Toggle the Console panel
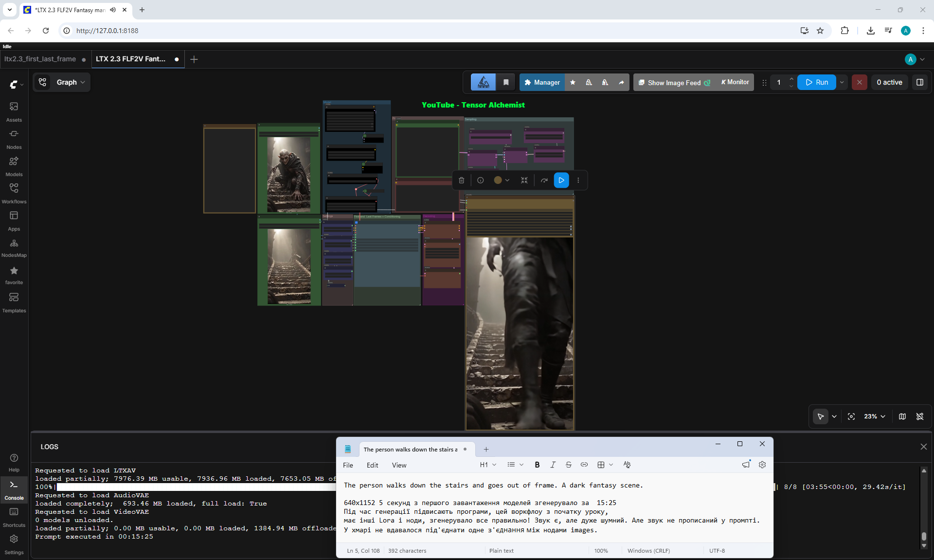 14,489
